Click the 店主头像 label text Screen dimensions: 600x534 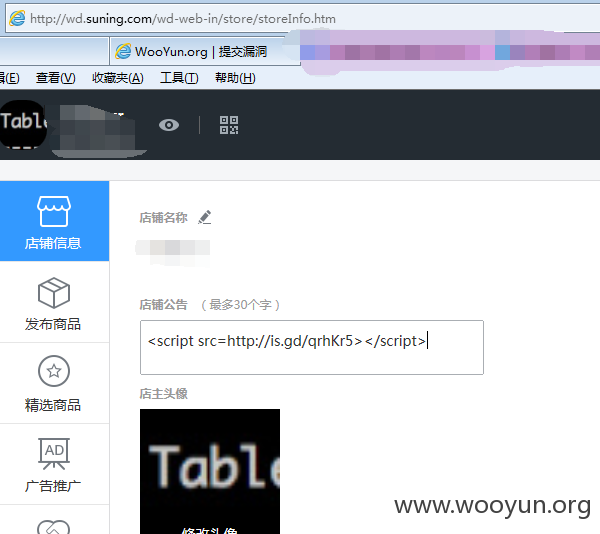[163, 394]
